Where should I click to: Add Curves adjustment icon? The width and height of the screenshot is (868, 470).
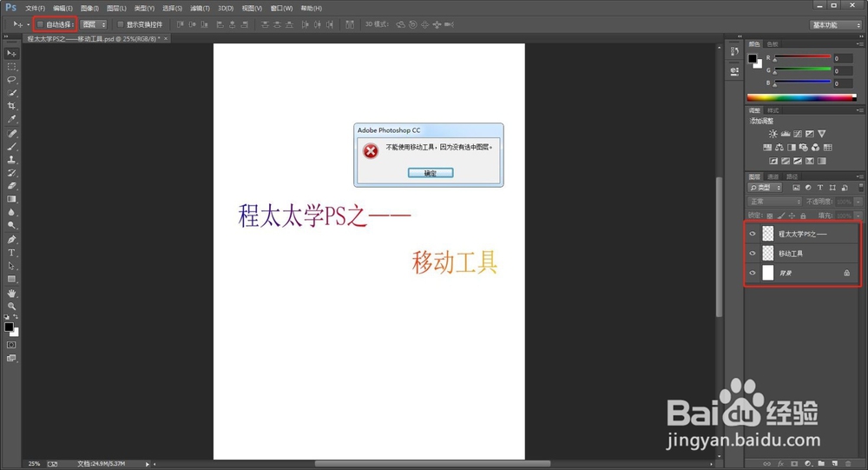798,134
